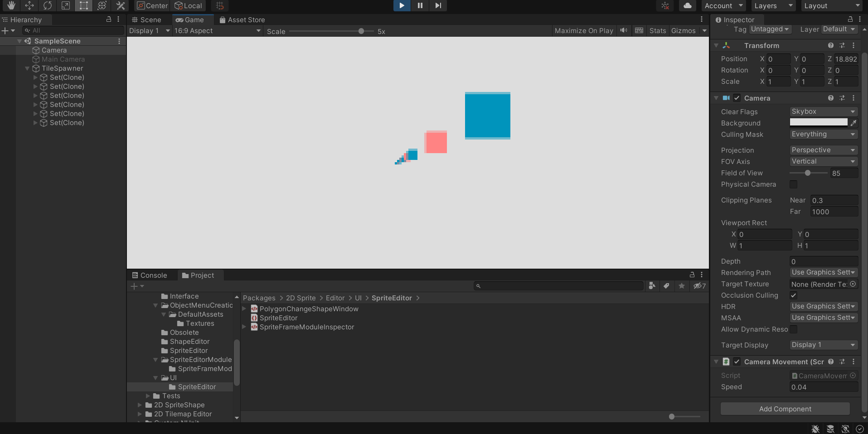The height and width of the screenshot is (434, 868).
Task: Collapse the TileSpawner hierarchy item
Action: [28, 68]
